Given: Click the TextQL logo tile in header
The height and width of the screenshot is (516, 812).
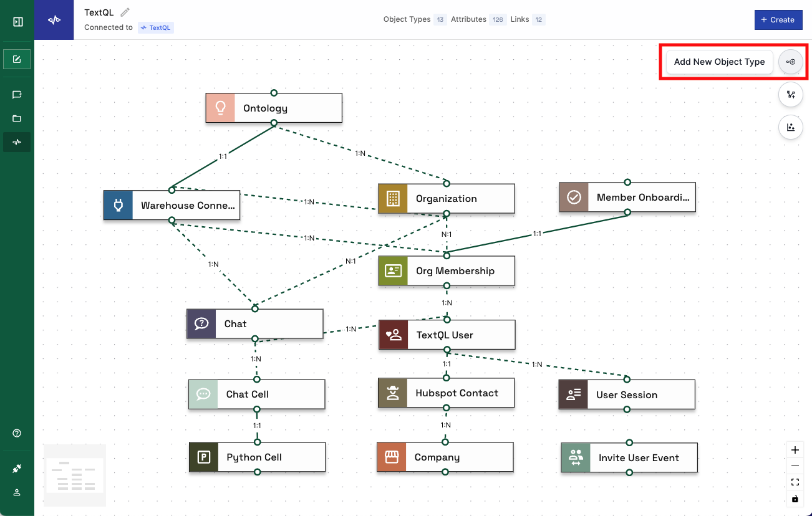Looking at the screenshot, I should 54,20.
